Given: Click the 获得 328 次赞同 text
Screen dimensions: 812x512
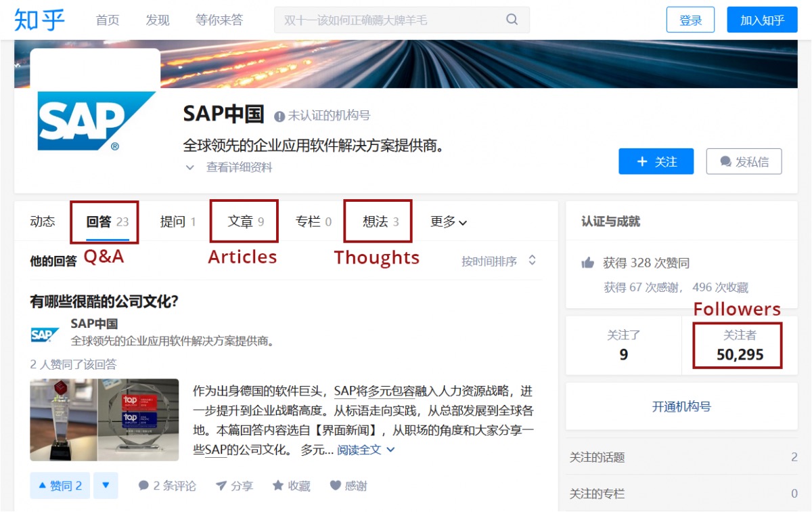Looking at the screenshot, I should (646, 263).
